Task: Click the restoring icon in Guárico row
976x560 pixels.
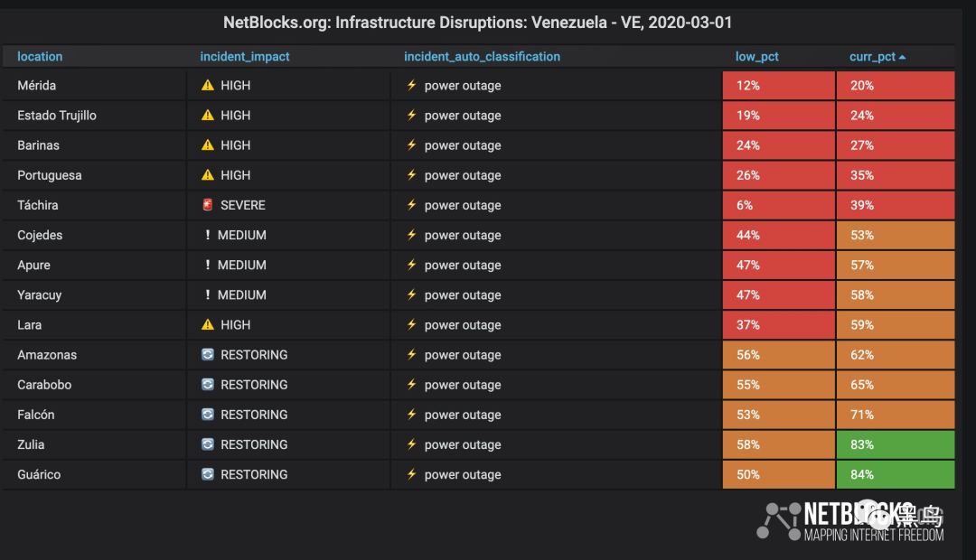Action: pyautogui.click(x=208, y=474)
